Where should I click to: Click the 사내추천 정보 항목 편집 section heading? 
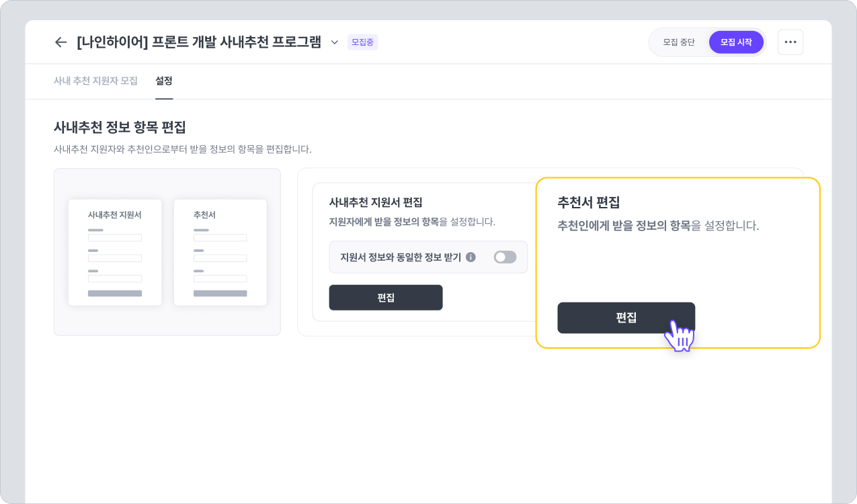pyautogui.click(x=120, y=126)
